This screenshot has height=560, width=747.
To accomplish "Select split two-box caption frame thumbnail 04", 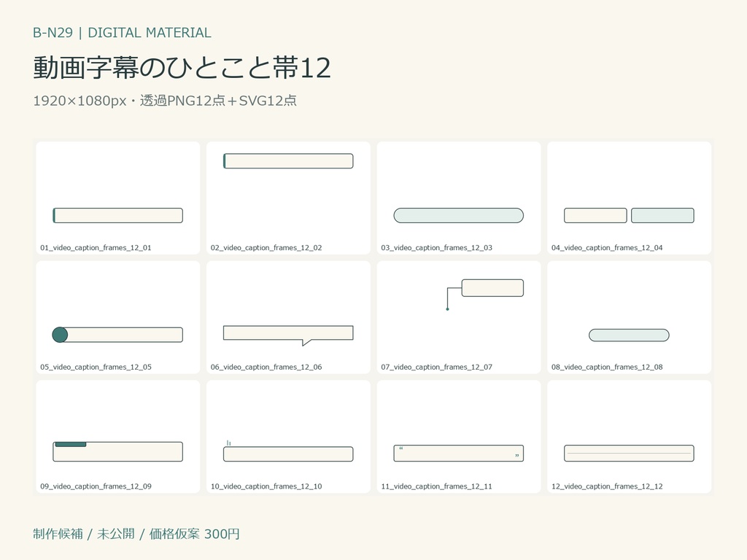I will coord(630,198).
